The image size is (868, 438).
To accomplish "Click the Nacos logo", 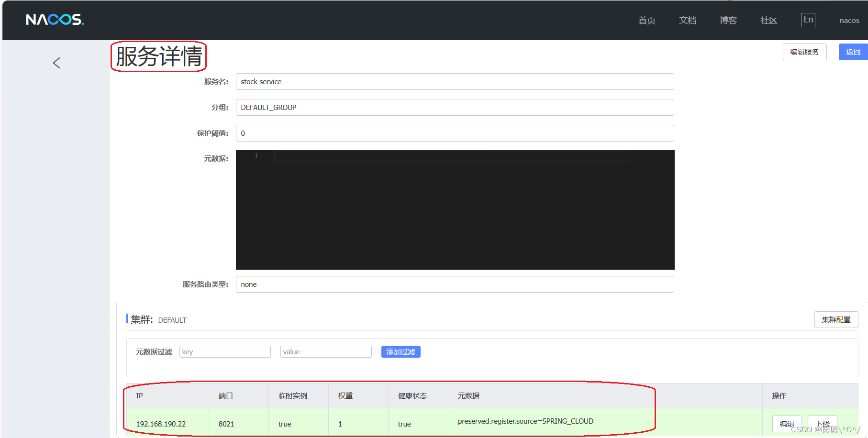I will 55,20.
